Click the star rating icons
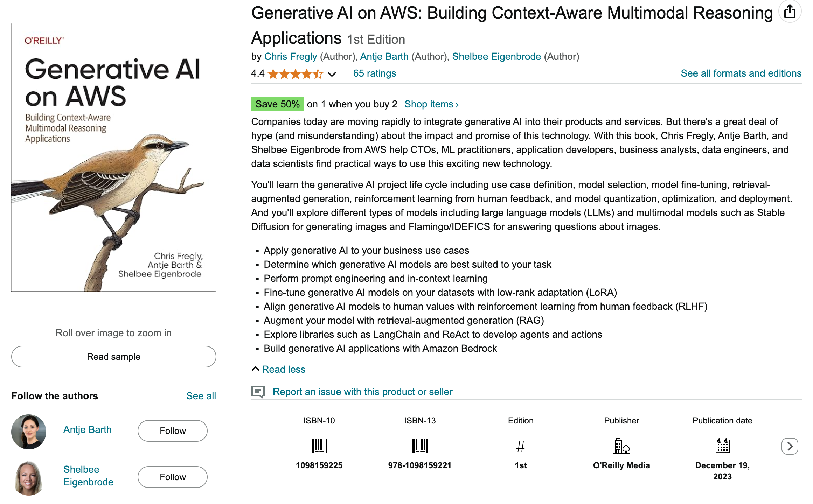The image size is (813, 504). coord(295,74)
